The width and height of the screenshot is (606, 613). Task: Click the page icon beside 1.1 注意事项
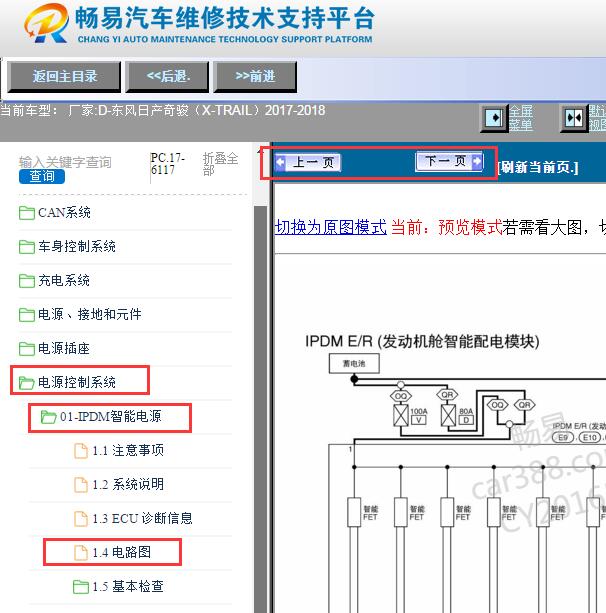coord(81,451)
